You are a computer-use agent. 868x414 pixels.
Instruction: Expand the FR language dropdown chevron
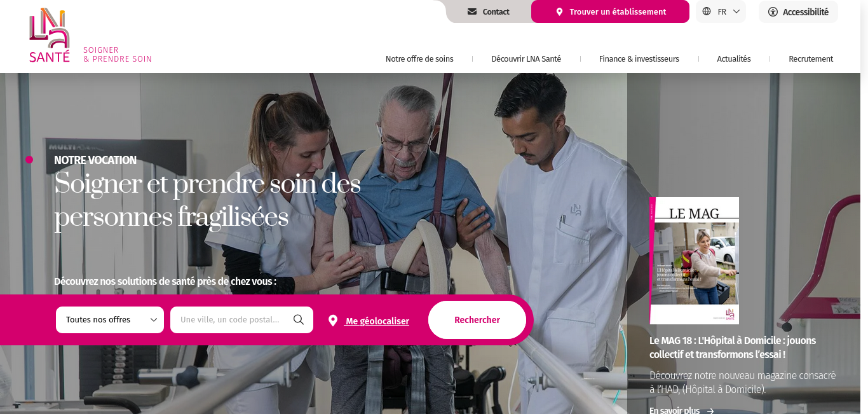736,11
